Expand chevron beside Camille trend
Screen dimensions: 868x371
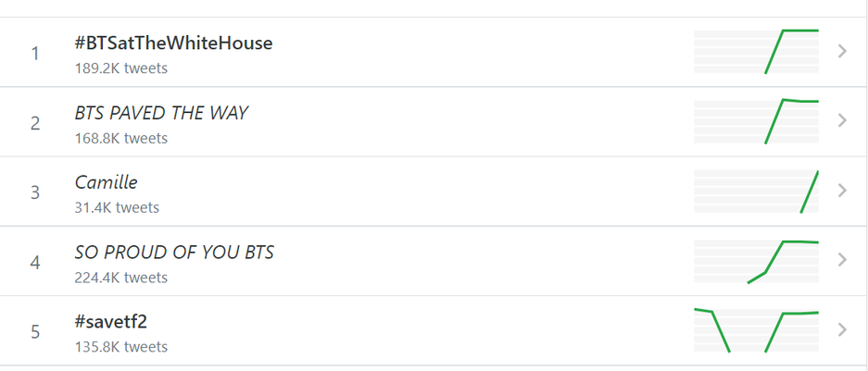[842, 191]
